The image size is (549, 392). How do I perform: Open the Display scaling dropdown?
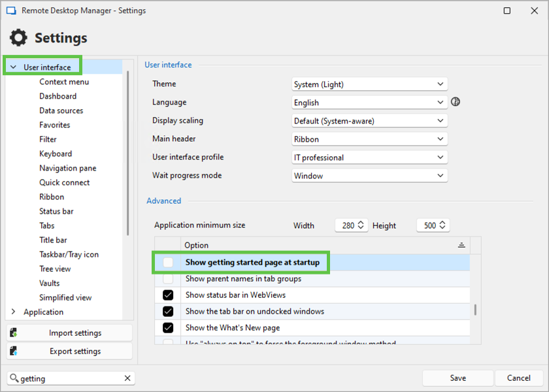click(369, 121)
